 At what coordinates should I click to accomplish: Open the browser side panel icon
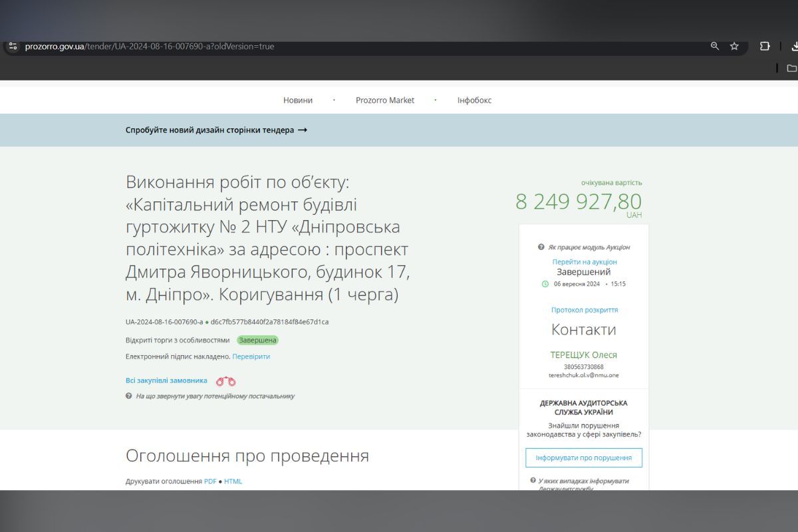(765, 47)
